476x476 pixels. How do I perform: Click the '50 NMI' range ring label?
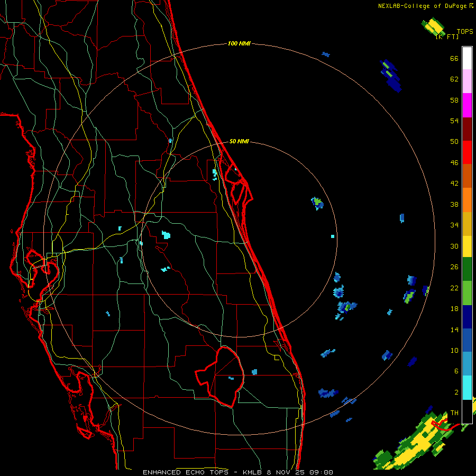(x=239, y=141)
